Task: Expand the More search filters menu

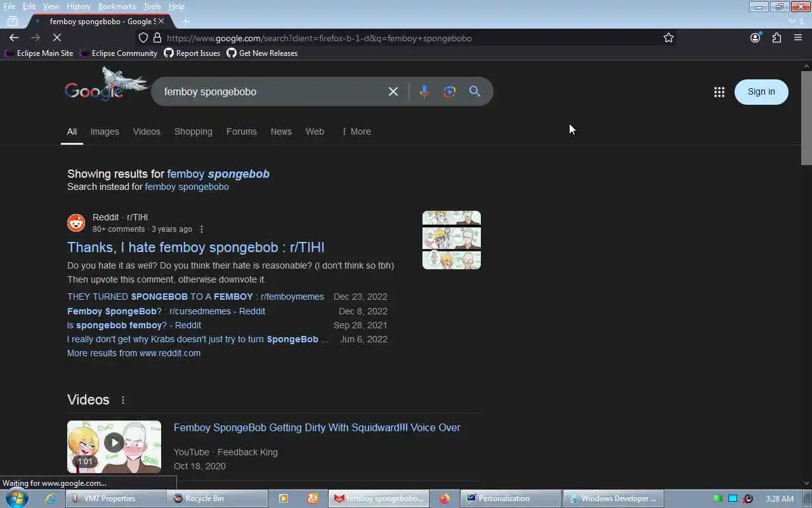Action: point(356,131)
